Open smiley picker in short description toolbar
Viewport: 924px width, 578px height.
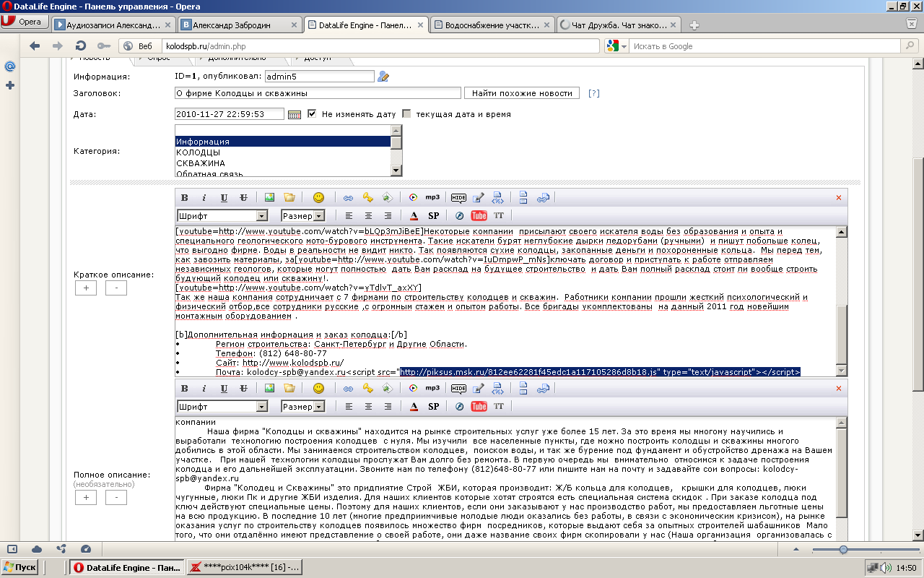[318, 197]
